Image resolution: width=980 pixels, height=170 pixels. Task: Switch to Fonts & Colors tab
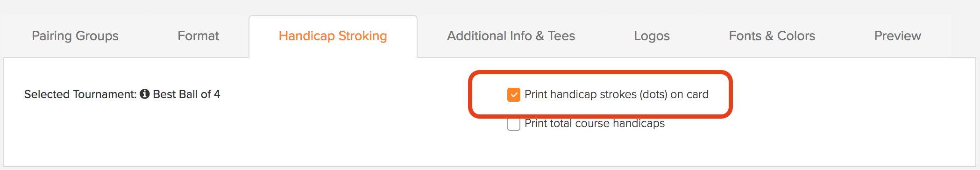coord(772,36)
